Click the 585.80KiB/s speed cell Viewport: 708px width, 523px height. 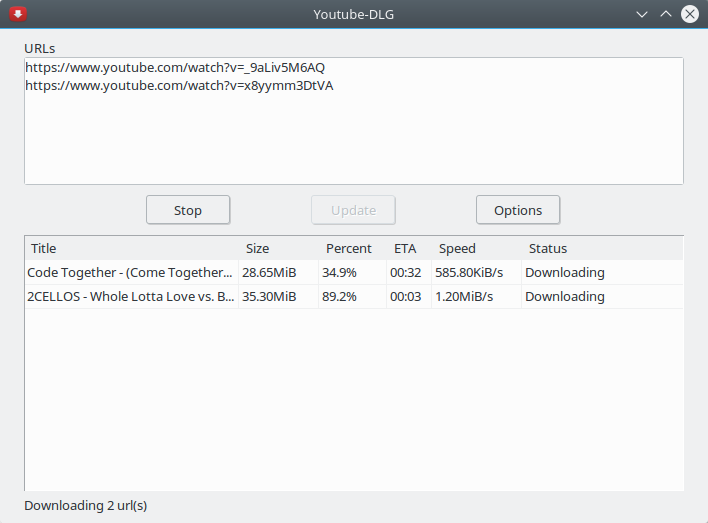click(x=469, y=273)
